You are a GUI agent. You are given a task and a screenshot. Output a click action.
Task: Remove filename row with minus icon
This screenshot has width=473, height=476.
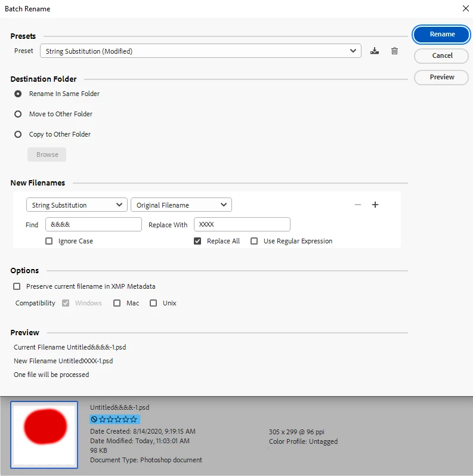tap(358, 205)
